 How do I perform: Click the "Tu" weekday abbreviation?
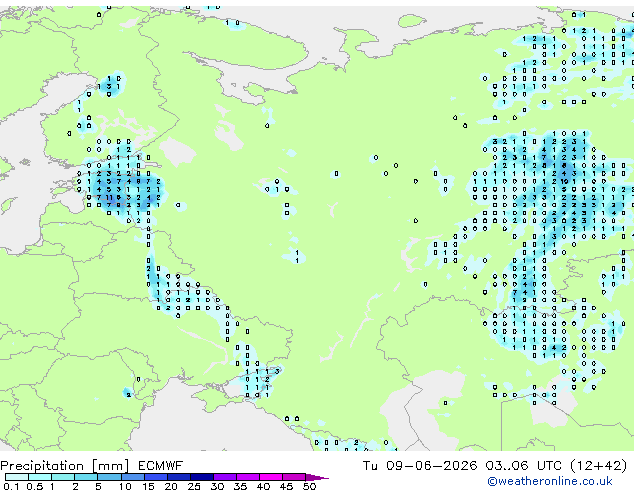(x=370, y=466)
